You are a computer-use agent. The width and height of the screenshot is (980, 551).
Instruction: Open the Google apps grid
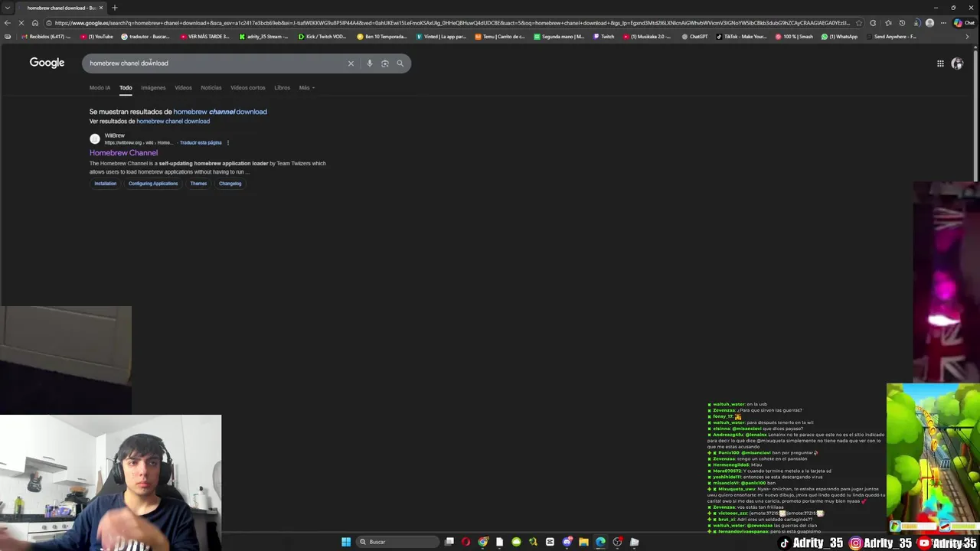[x=940, y=64]
